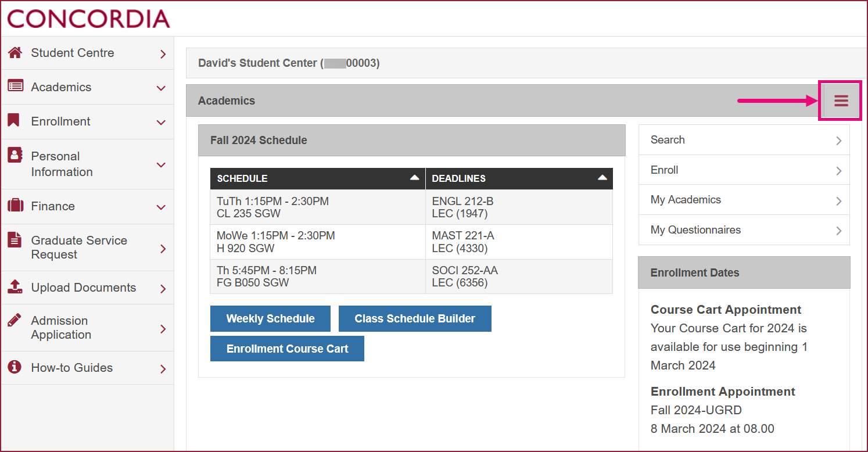Click the Concordia logo
Screen dimensions: 868x452
89,19
